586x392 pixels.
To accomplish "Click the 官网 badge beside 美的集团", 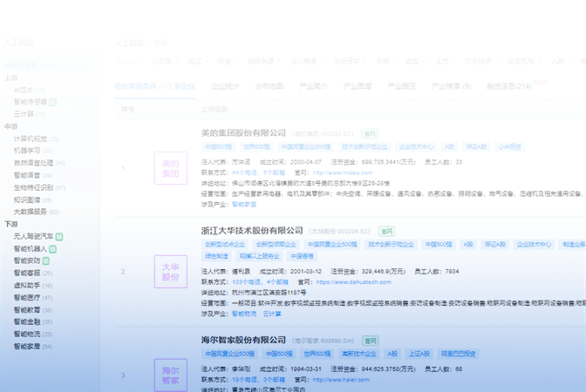I will point(371,134).
